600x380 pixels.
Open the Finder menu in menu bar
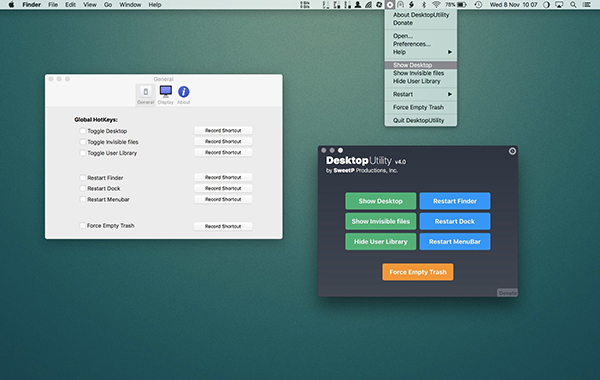32,5
